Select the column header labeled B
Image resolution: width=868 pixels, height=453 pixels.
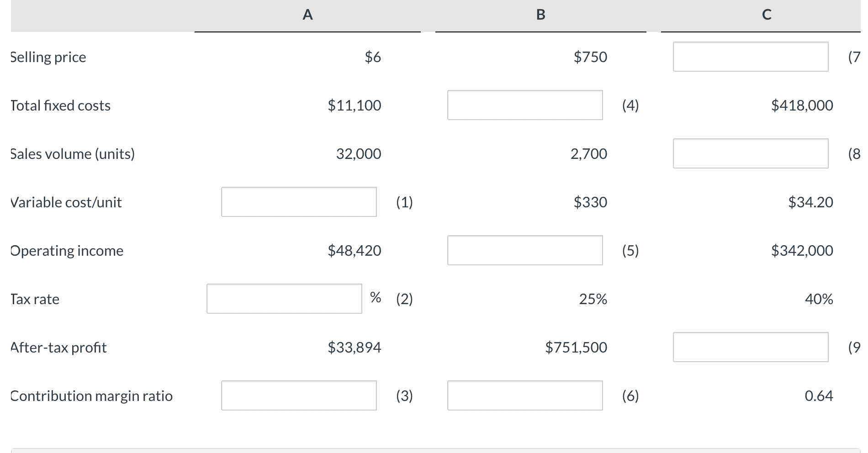pos(540,14)
